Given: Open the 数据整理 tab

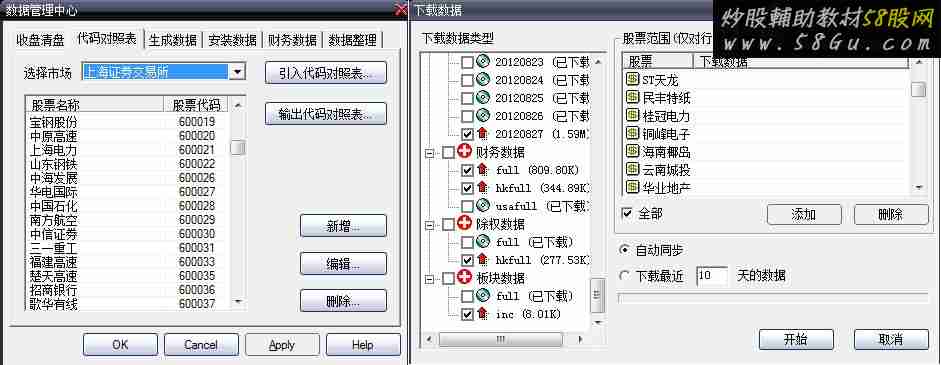Looking at the screenshot, I should [x=353, y=40].
